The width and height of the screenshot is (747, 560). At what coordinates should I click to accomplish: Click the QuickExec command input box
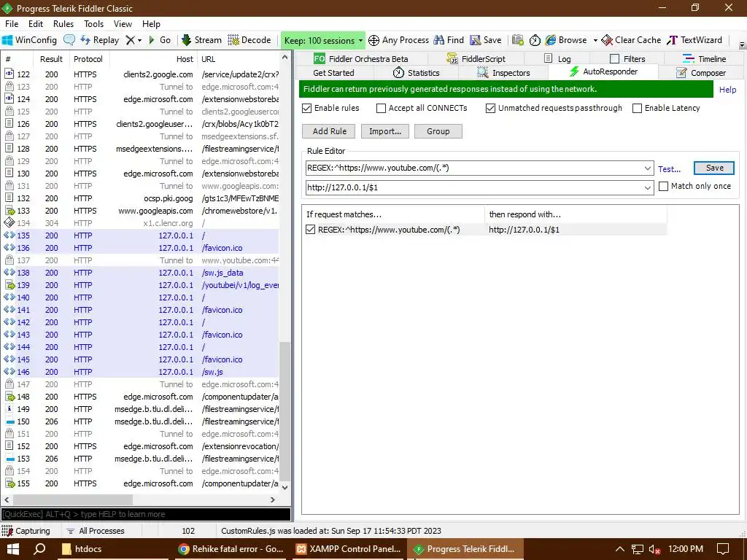click(x=146, y=514)
